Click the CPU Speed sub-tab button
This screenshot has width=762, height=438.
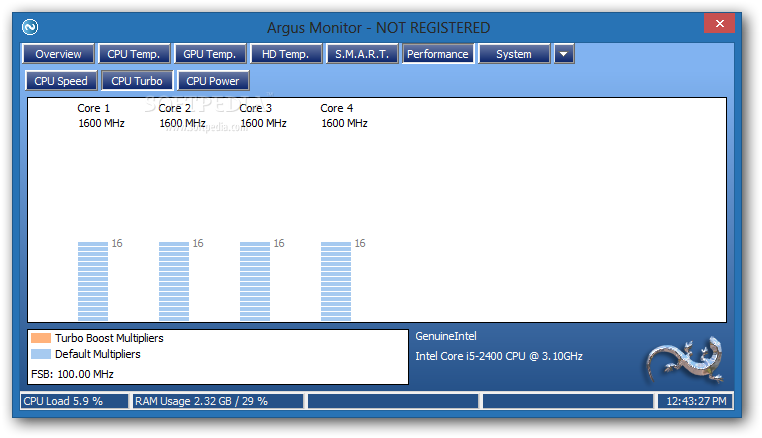click(61, 81)
